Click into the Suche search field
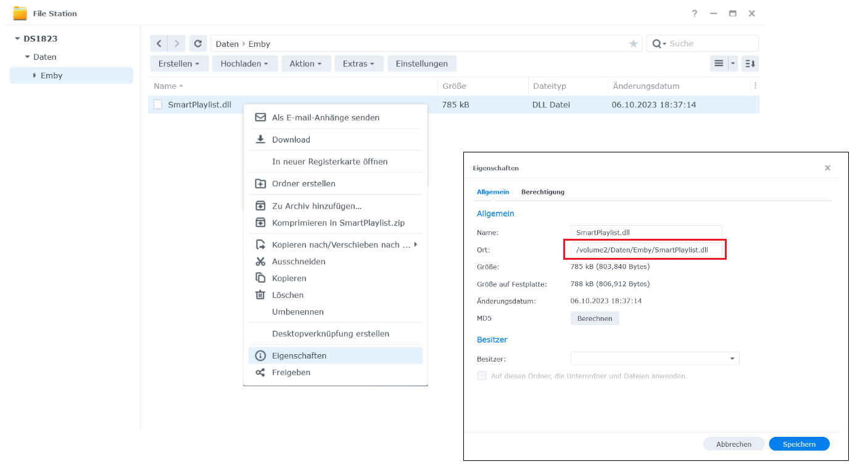The height and width of the screenshot is (464, 868). point(709,44)
